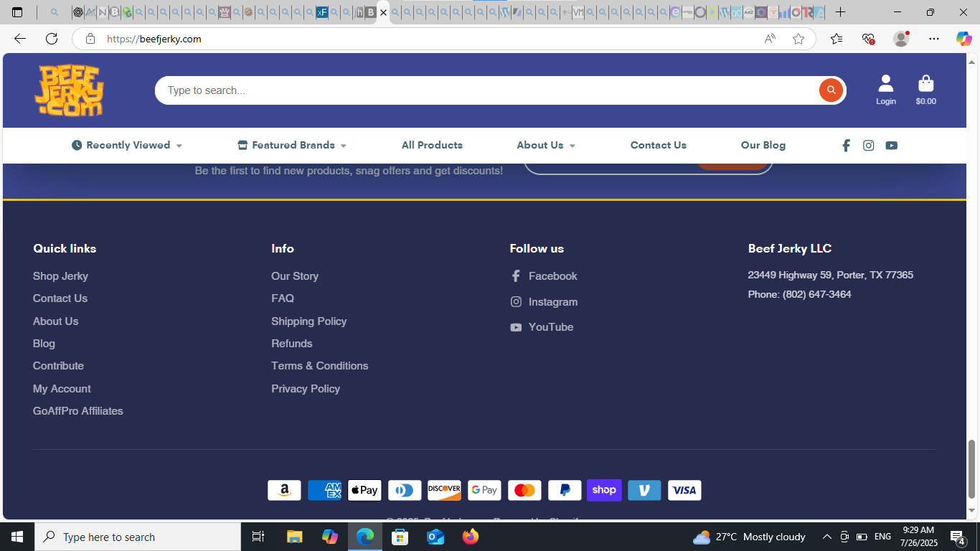Open My Account footer link

pyautogui.click(x=62, y=389)
